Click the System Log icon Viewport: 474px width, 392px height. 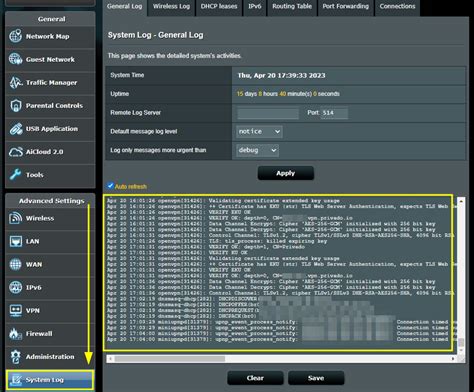point(15,380)
